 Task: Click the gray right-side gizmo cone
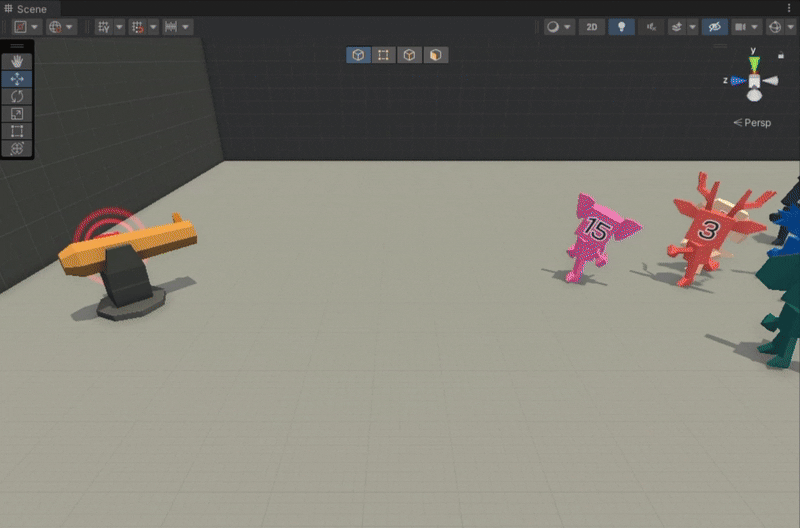pos(770,81)
